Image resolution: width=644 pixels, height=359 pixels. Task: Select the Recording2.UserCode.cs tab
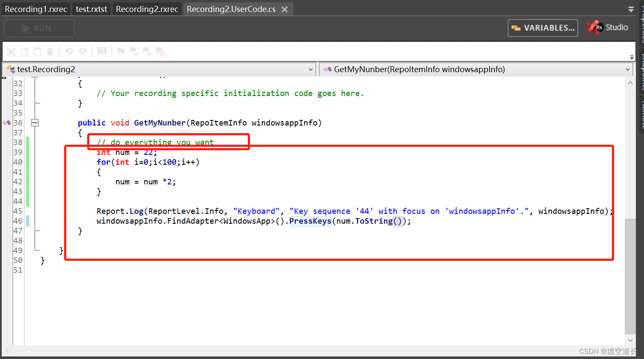click(x=231, y=9)
